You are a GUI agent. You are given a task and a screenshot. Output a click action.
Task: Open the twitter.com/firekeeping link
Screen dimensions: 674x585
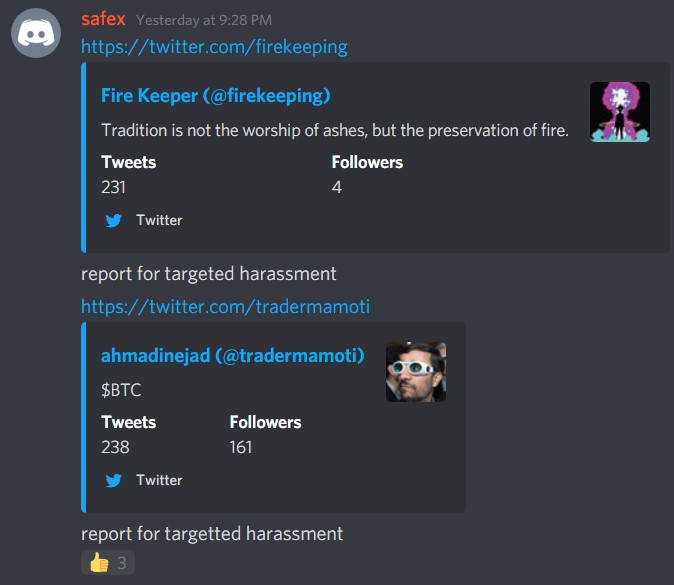[214, 47]
